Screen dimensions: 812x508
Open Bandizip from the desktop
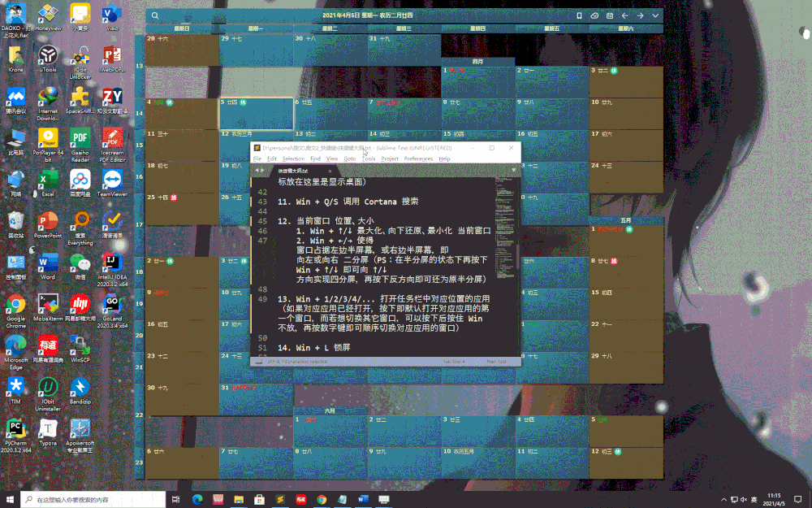click(x=80, y=386)
